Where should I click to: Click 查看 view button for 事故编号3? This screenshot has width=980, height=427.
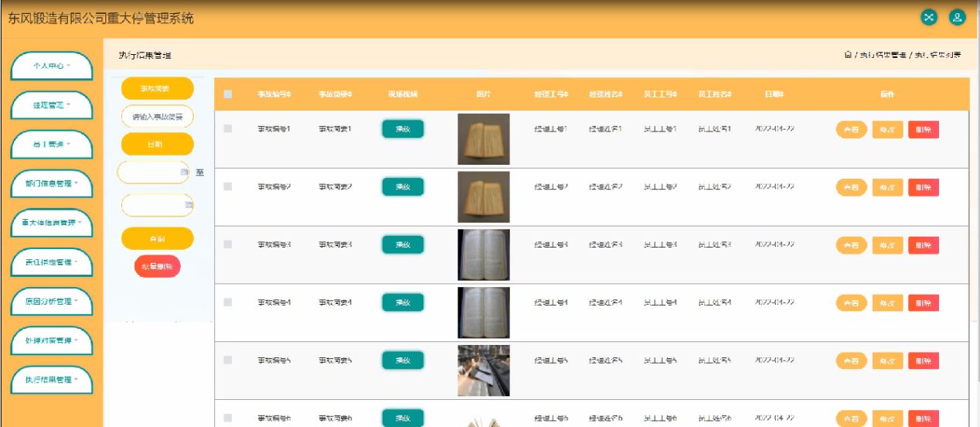coord(852,245)
